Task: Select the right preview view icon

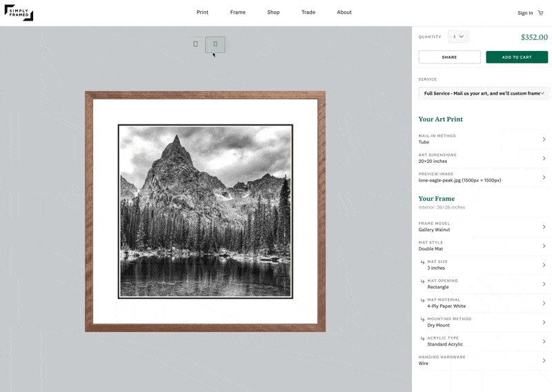Action: (x=215, y=44)
